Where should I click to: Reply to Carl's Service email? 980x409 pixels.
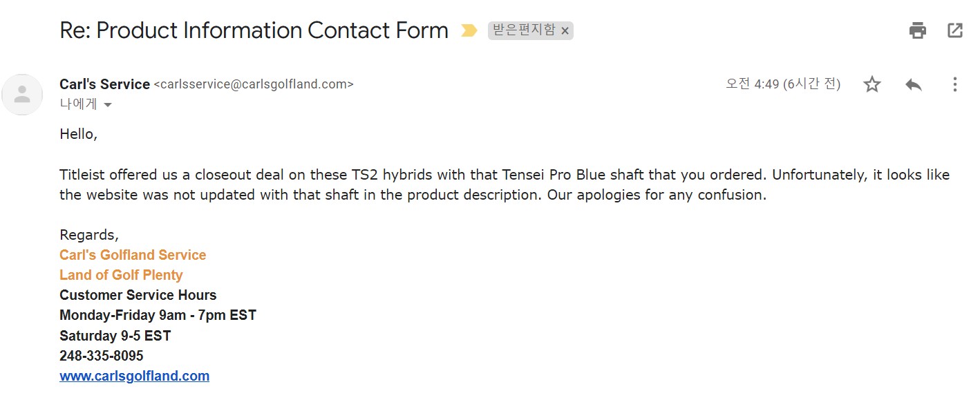click(x=914, y=85)
